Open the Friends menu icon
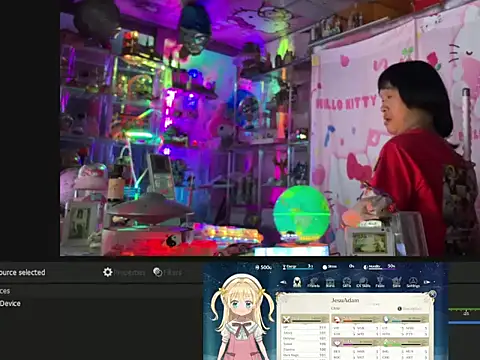This screenshot has height=360, width=480. (x=313, y=283)
